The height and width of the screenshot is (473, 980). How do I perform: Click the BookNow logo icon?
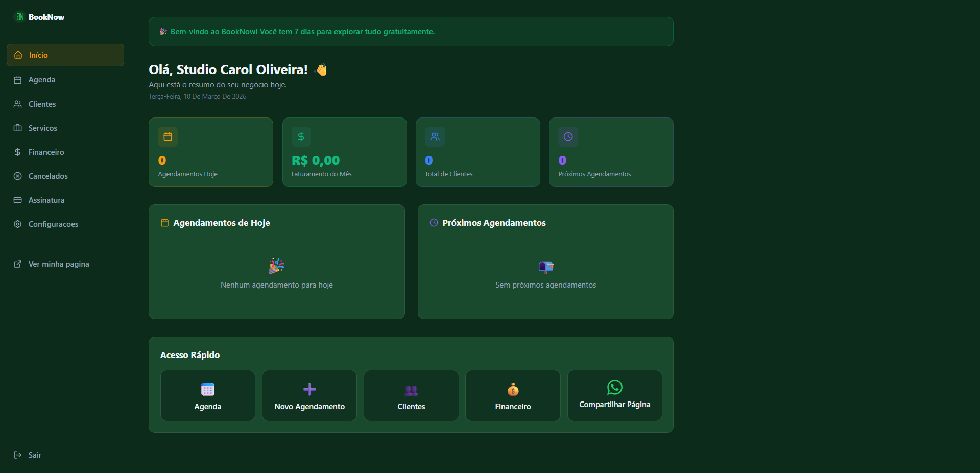(19, 17)
